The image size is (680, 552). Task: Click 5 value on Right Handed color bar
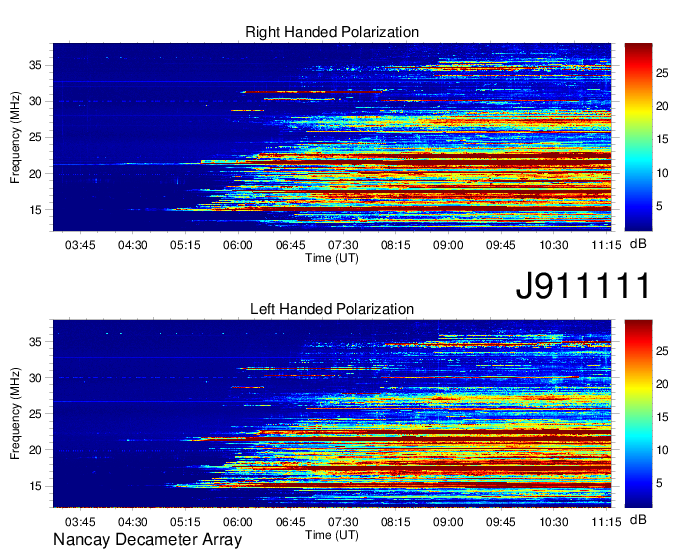[x=659, y=206]
